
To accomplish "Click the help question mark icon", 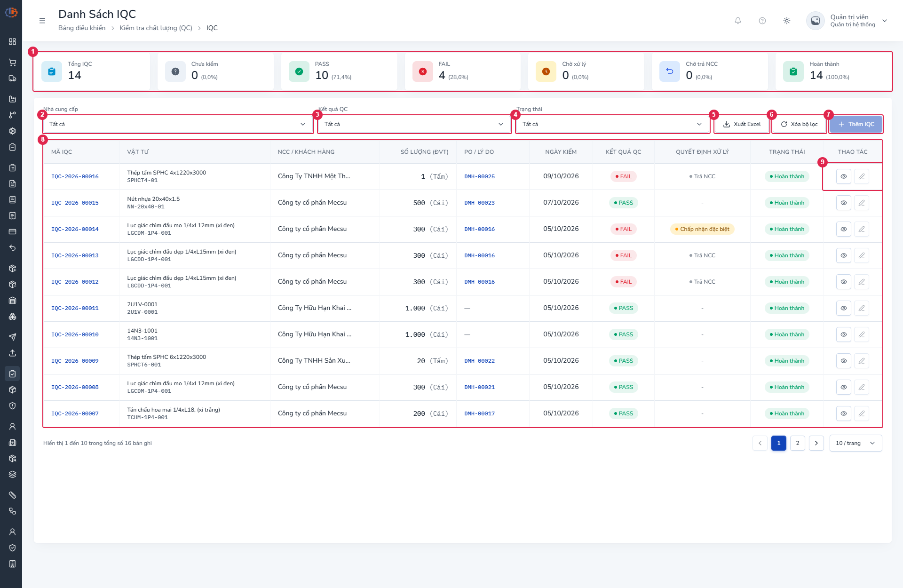I will (x=762, y=21).
